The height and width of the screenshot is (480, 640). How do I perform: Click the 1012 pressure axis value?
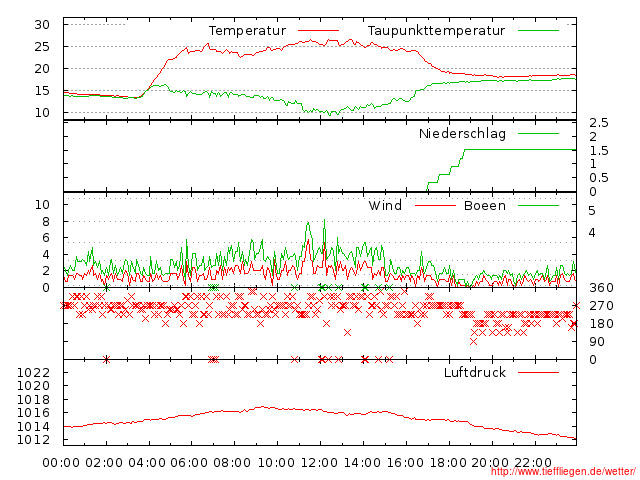tap(33, 440)
